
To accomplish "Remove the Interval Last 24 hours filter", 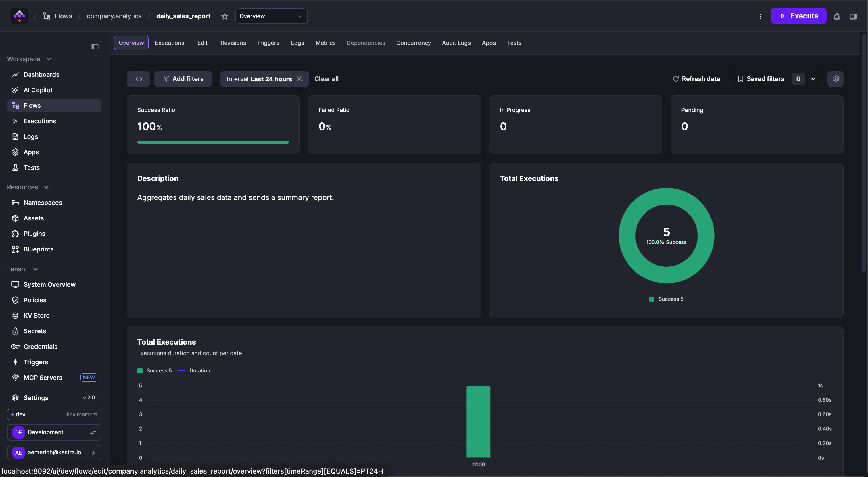I will 299,79.
